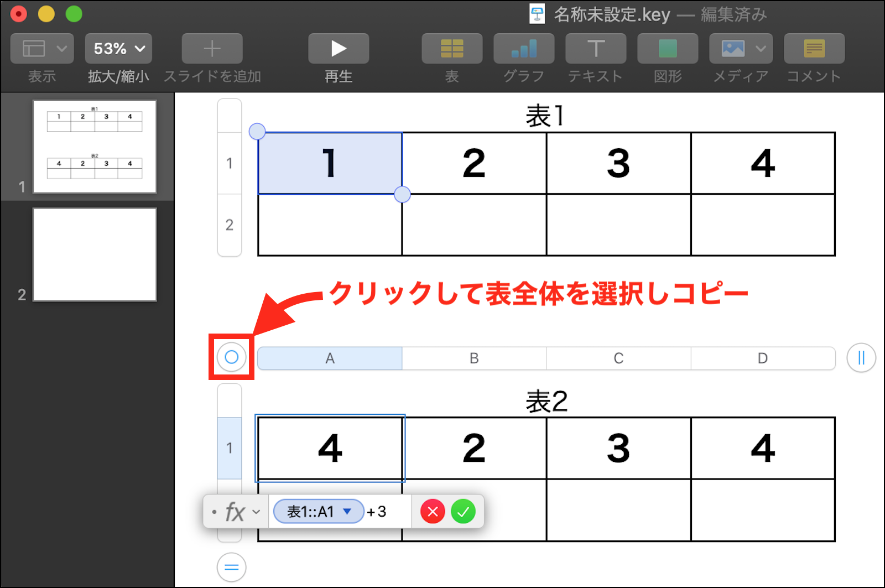Select column header D
The image size is (885, 588).
tap(763, 358)
